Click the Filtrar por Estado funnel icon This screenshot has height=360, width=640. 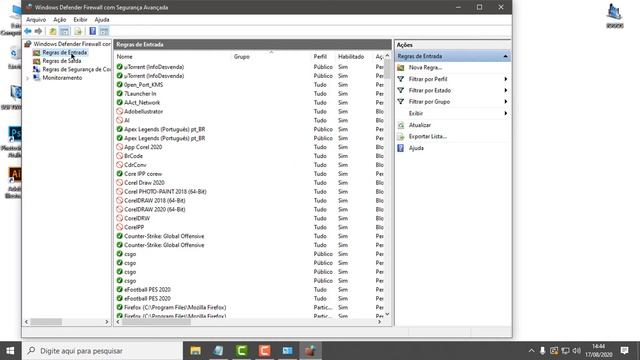(x=401, y=91)
